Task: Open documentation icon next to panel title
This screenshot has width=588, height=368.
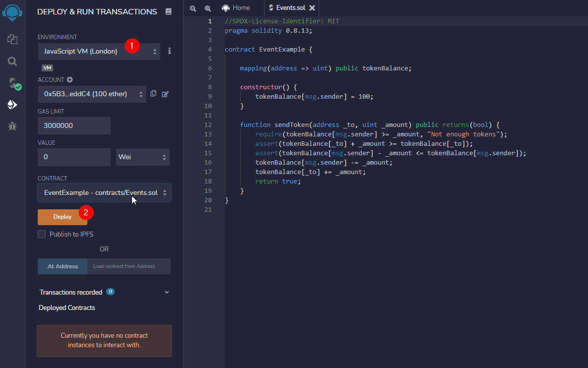Action: 168,11
